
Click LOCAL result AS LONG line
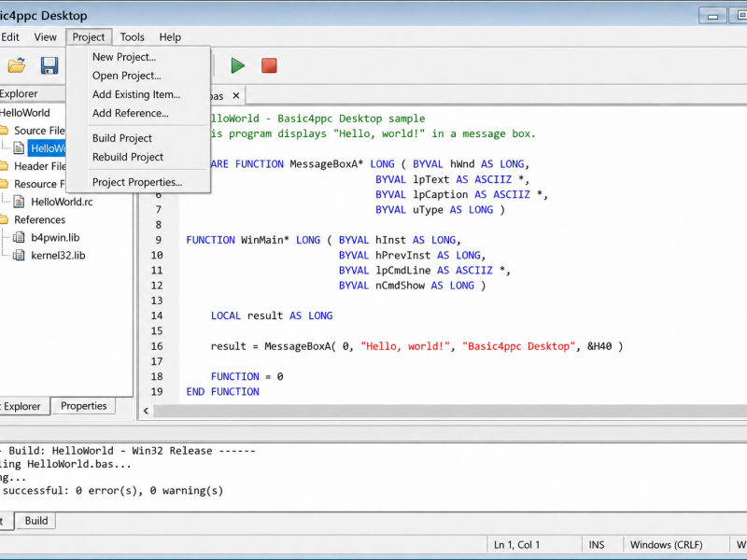(272, 315)
